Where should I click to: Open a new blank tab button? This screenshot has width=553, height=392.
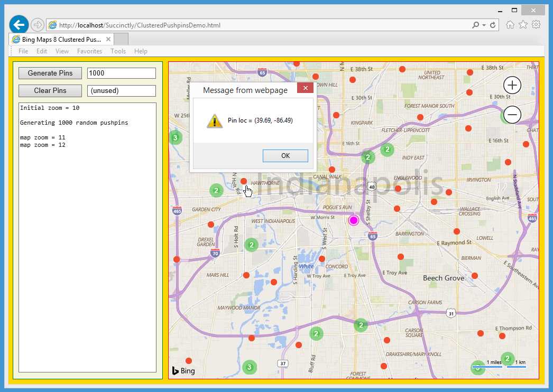tap(121, 39)
